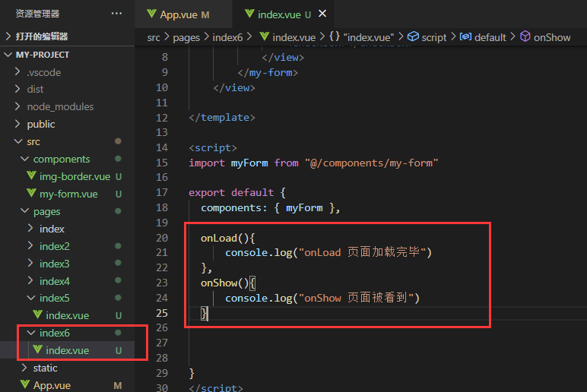
Task: Click line number 17 in the gutter
Action: (162, 193)
